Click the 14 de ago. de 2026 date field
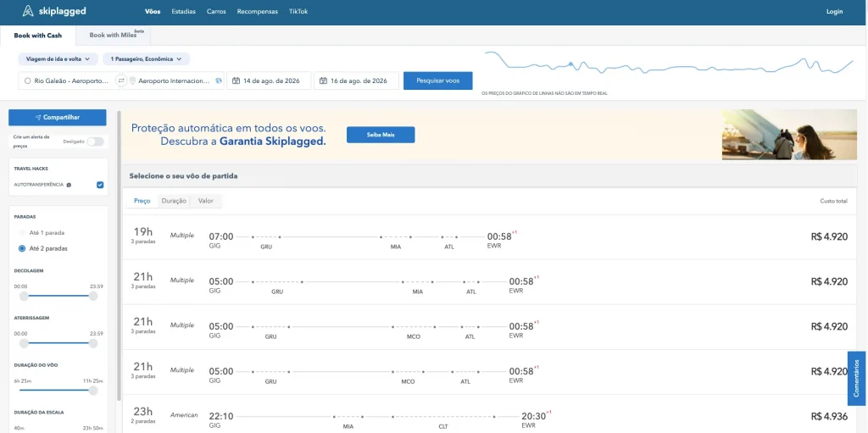 coord(269,80)
